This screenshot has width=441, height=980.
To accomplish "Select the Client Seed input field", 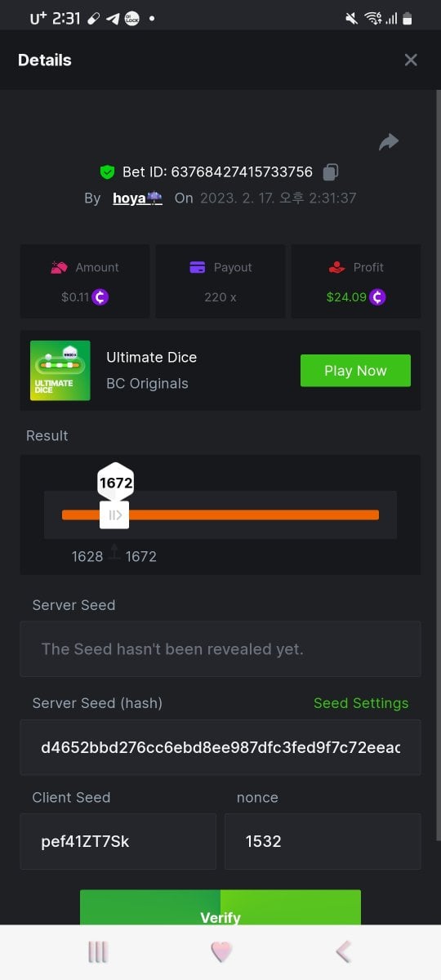I will [x=118, y=841].
